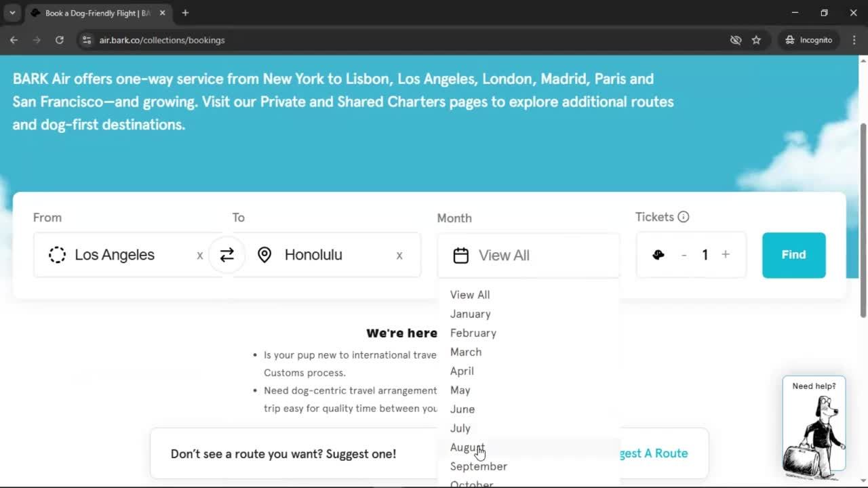The height and width of the screenshot is (488, 868).
Task: Click the dashed circle icon beside Los Angeles
Action: [x=57, y=255]
